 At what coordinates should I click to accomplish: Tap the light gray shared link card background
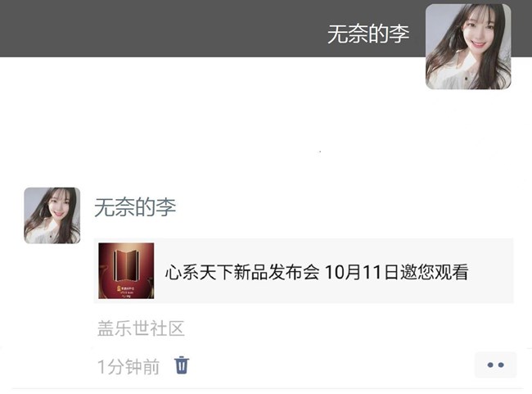click(304, 270)
